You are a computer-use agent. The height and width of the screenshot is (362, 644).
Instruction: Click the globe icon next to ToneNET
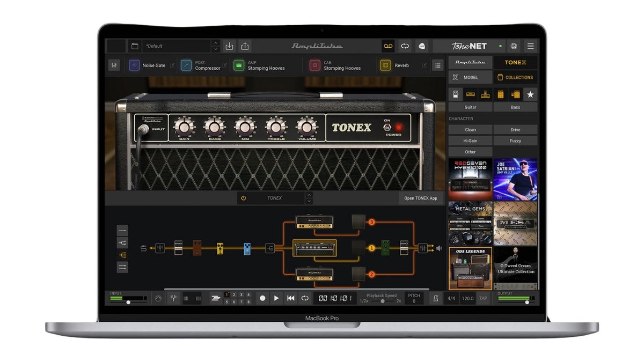coord(514,46)
